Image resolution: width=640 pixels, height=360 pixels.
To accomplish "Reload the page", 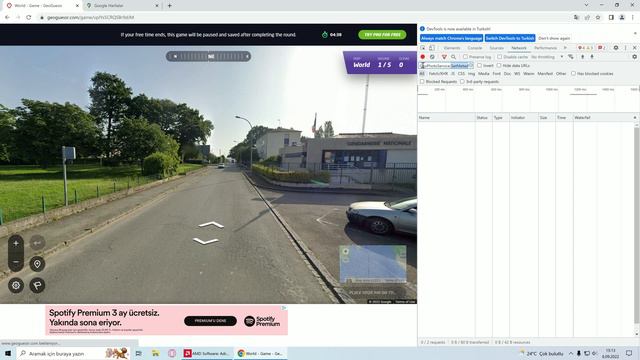I will pos(29,17).
